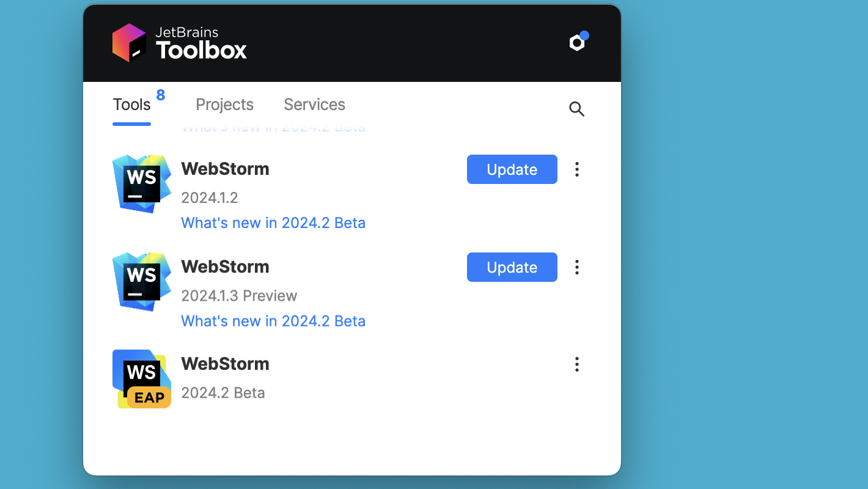
Task: Click the notification dot on the settings icon
Action: (585, 35)
